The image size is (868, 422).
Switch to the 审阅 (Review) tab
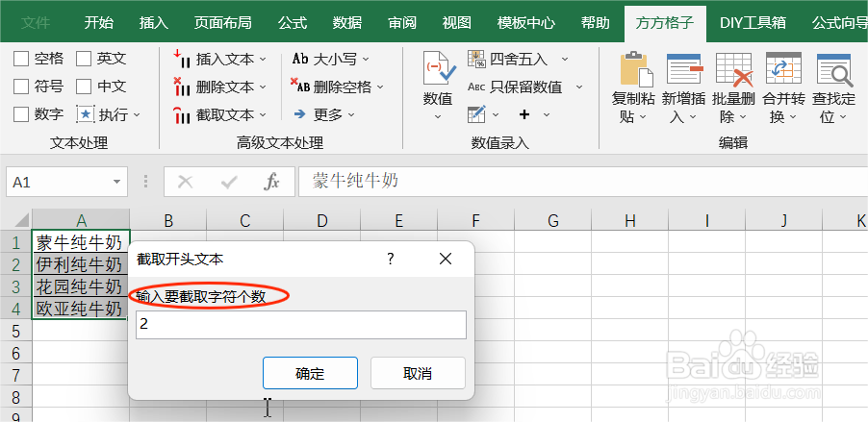click(402, 23)
